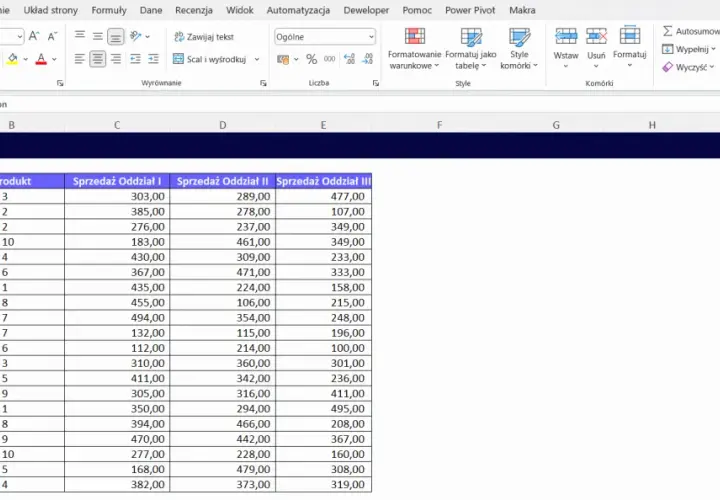Screen dimensions: 720x500
Task: Click the fill color bucket icon
Action: [x=12, y=59]
